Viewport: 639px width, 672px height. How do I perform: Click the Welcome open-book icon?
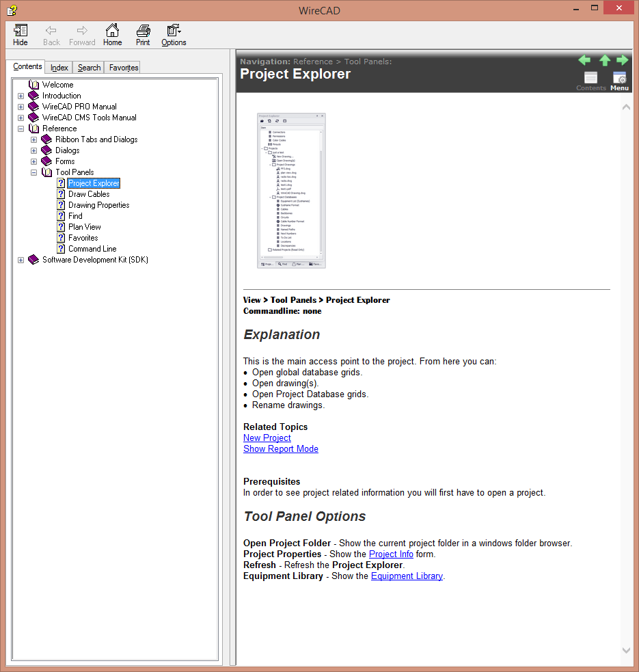click(34, 85)
